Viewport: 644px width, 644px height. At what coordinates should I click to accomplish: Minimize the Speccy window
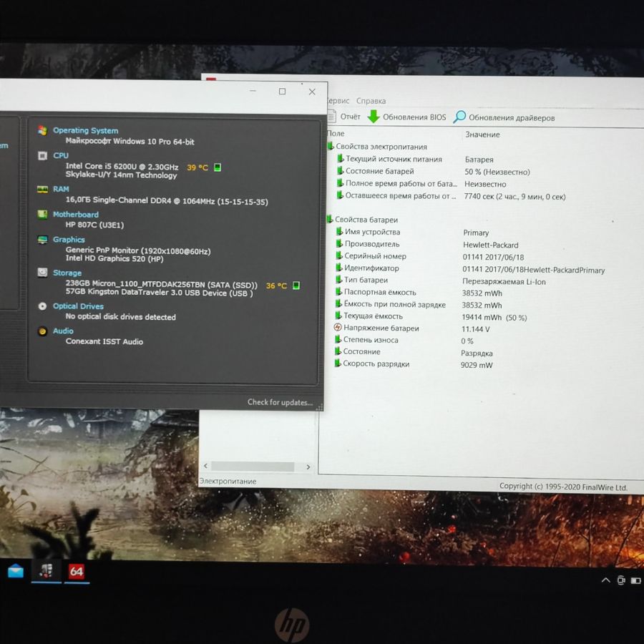point(253,91)
